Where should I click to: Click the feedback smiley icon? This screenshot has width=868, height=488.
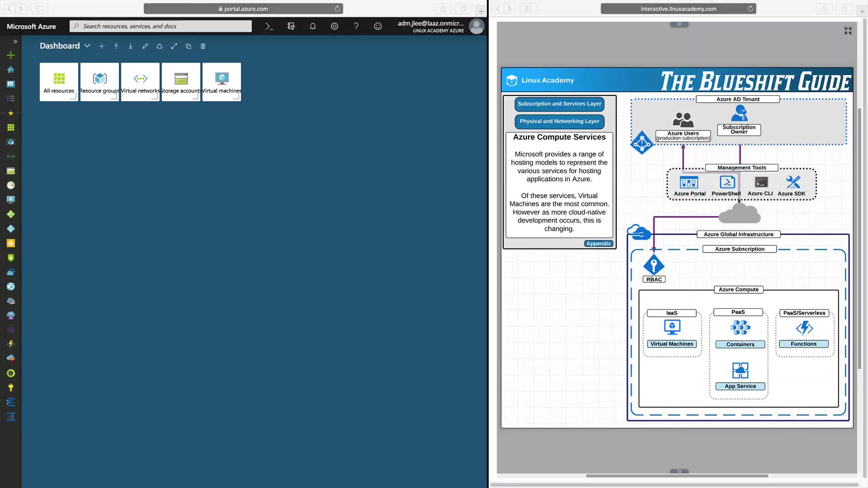[377, 26]
